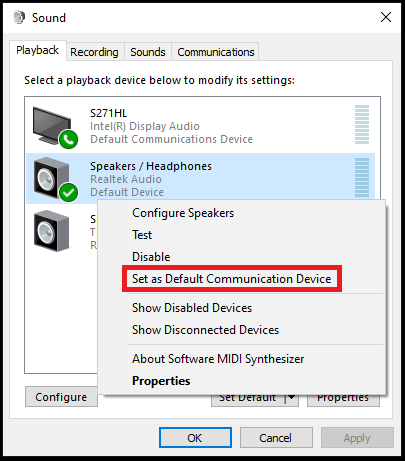The image size is (405, 461).
Task: Open the Communications tab
Action: pyautogui.click(x=216, y=52)
